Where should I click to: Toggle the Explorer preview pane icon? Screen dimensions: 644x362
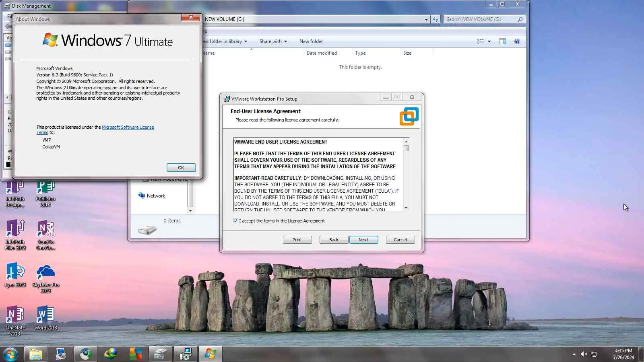point(503,41)
